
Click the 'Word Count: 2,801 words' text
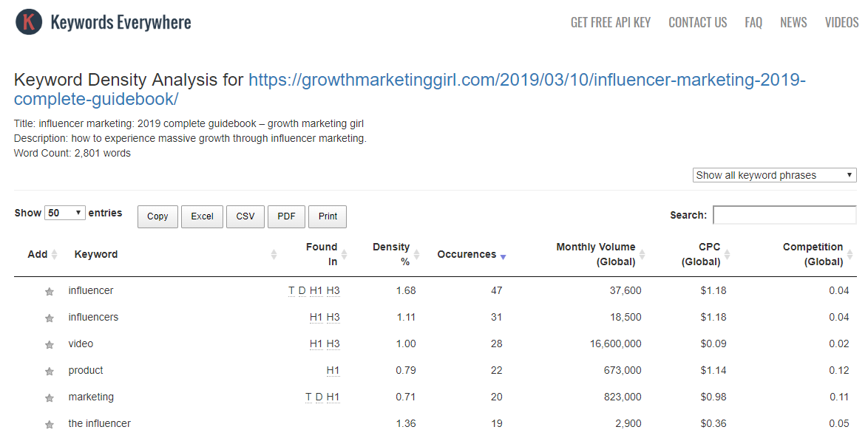click(72, 153)
